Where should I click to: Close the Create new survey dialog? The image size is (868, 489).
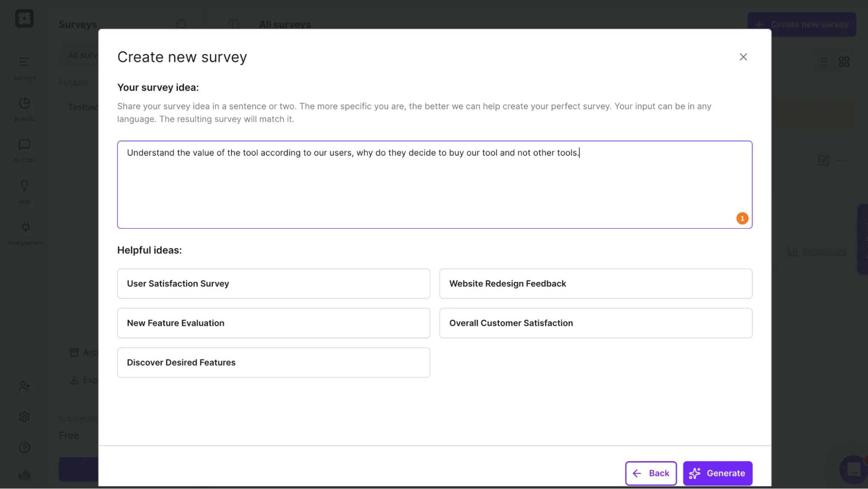(x=743, y=57)
